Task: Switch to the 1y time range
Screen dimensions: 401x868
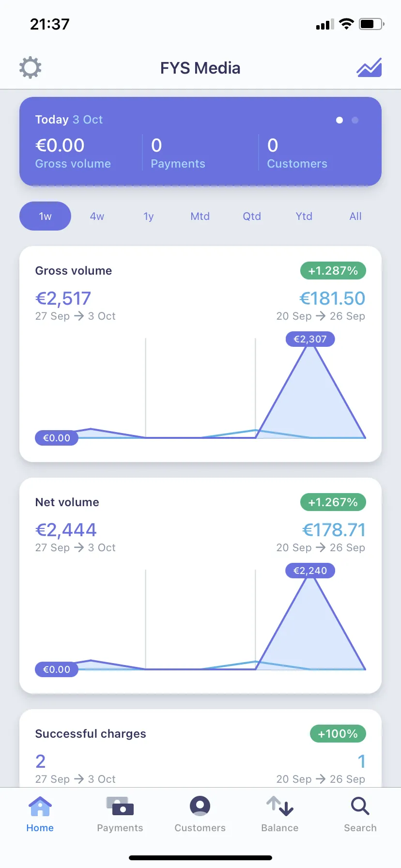Action: (x=149, y=216)
